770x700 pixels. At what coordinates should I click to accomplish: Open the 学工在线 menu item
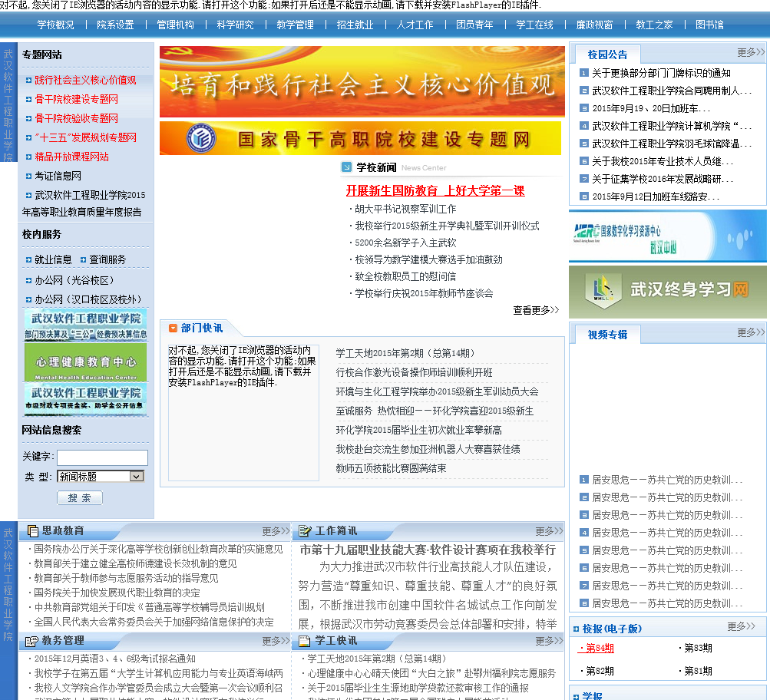[535, 25]
